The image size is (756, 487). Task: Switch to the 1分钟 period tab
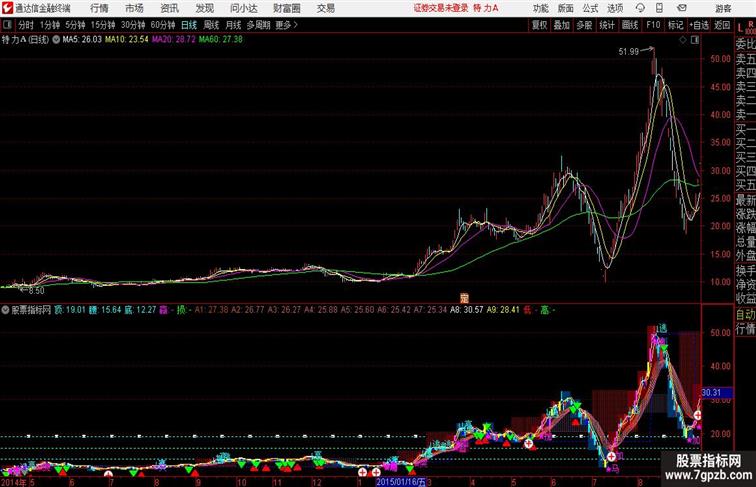coord(50,25)
